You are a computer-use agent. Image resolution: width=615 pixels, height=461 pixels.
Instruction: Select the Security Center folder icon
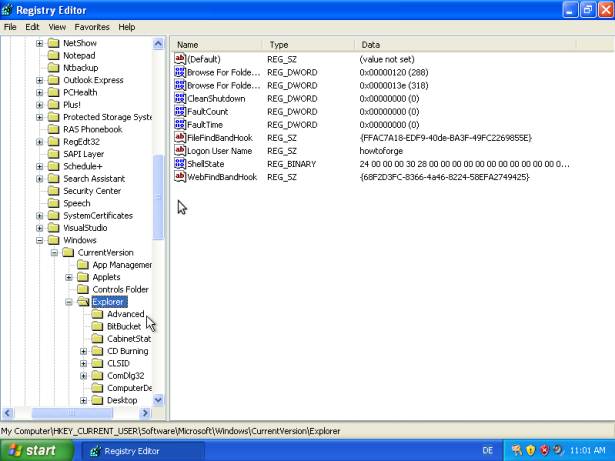coord(53,191)
